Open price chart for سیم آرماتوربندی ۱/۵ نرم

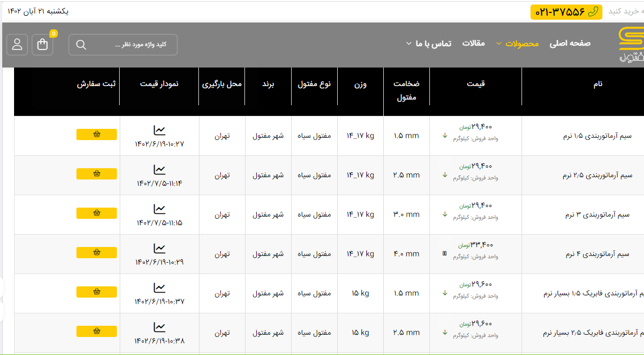tap(160, 131)
